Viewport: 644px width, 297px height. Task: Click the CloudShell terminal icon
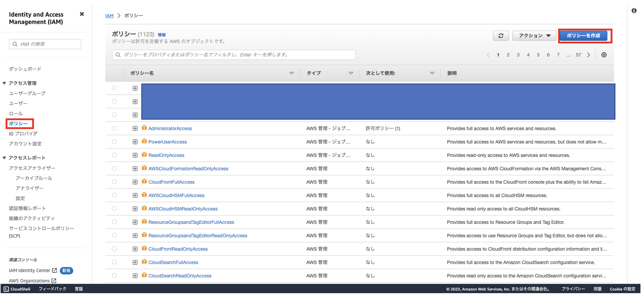pos(6,289)
